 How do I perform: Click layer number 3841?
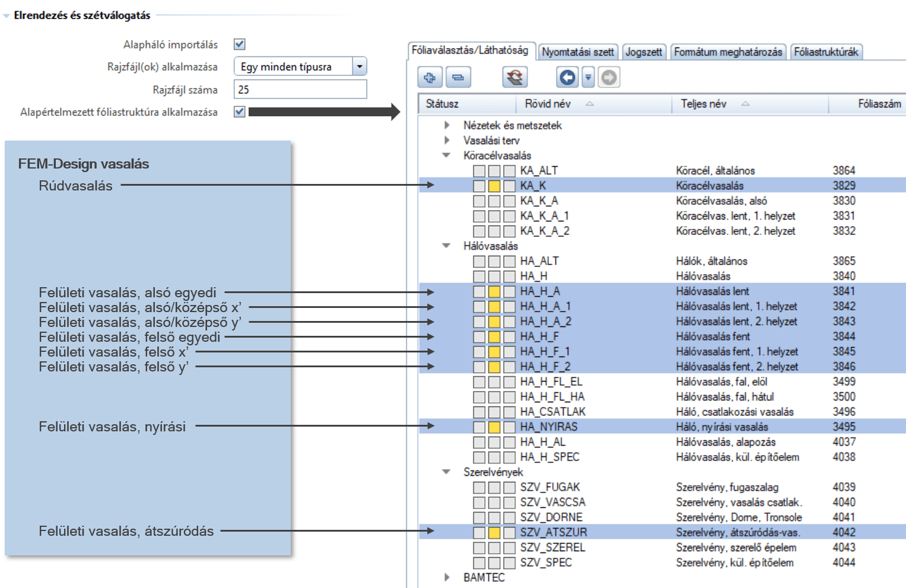coord(844,291)
